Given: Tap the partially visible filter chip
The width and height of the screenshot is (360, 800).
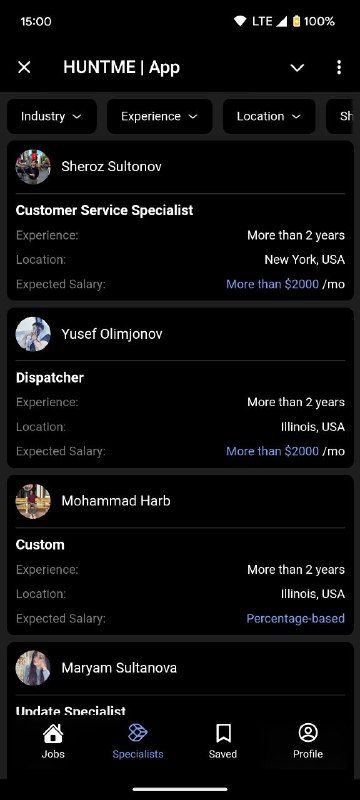Looking at the screenshot, I should pos(343,116).
